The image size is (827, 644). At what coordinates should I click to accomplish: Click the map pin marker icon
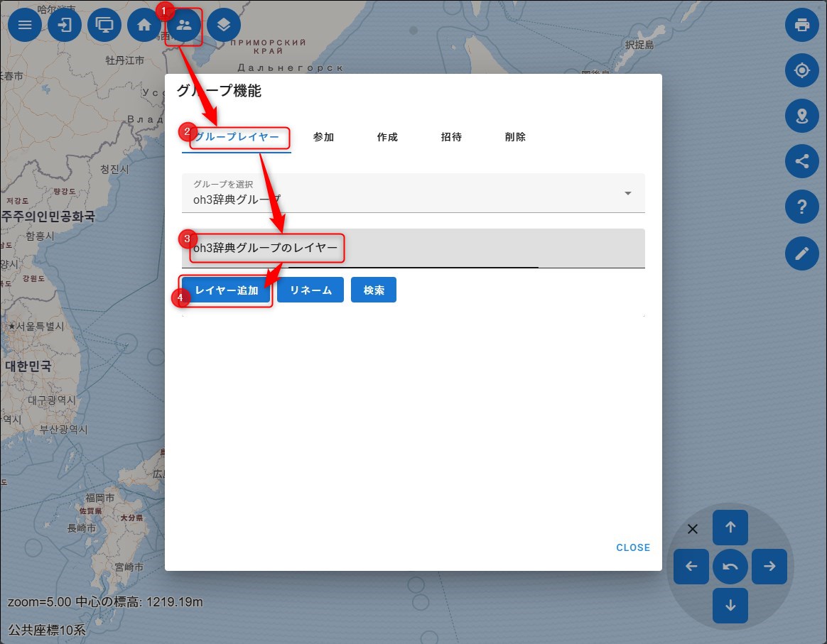802,116
